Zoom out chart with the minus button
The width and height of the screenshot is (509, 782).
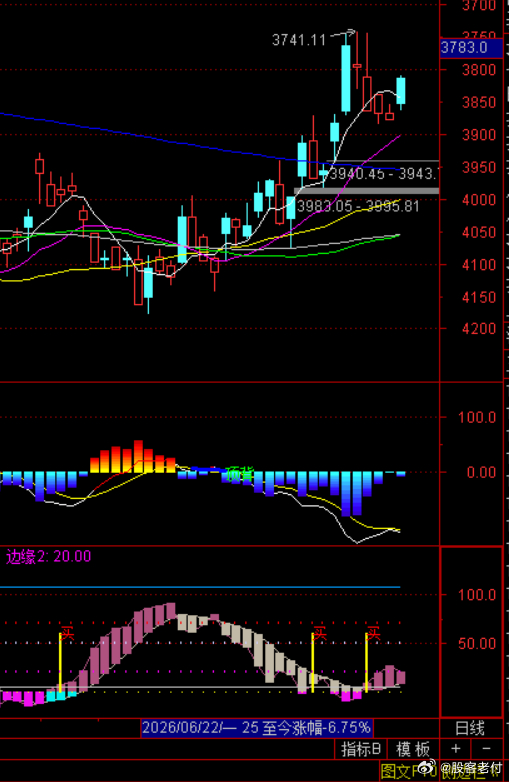click(487, 749)
